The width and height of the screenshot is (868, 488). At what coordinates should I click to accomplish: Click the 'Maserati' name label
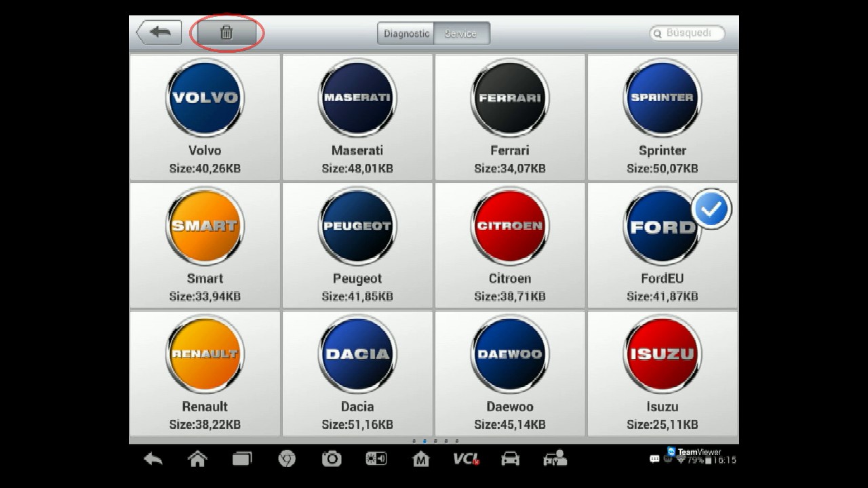(357, 150)
